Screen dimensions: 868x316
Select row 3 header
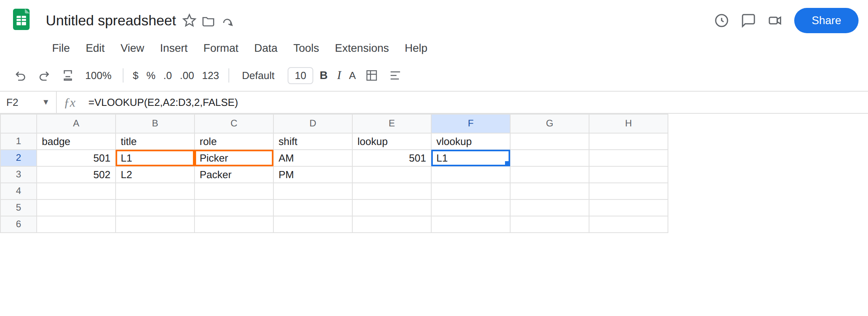[19, 174]
